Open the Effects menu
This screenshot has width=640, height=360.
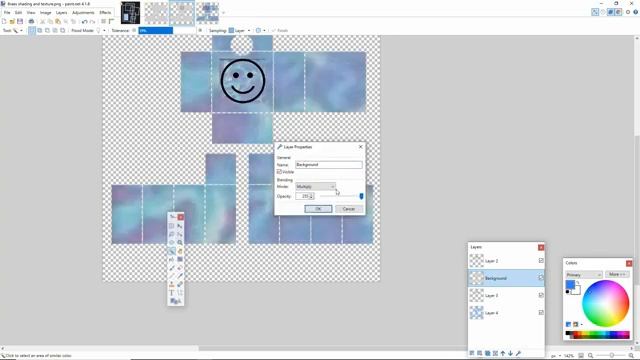105,13
